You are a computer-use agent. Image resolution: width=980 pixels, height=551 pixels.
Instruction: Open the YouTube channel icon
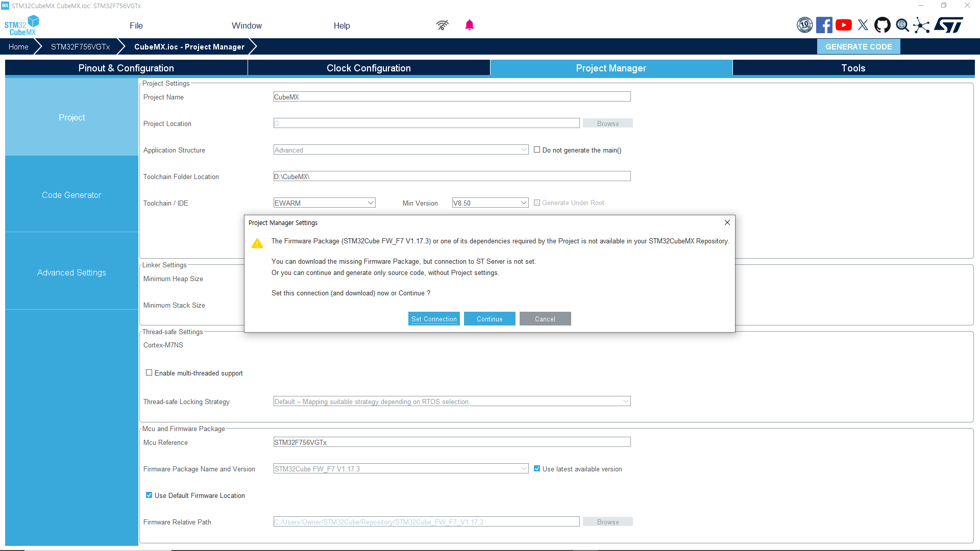click(x=843, y=24)
